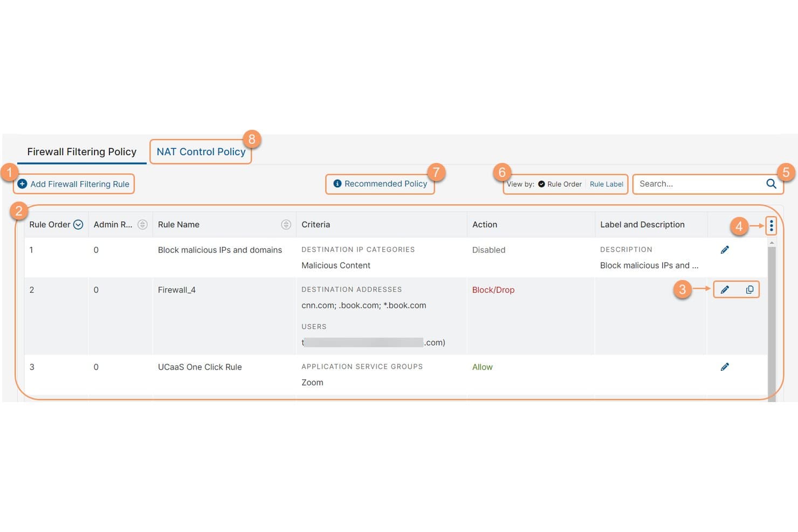Select the Rule Order view option
This screenshot has width=798, height=532.
(x=560, y=184)
